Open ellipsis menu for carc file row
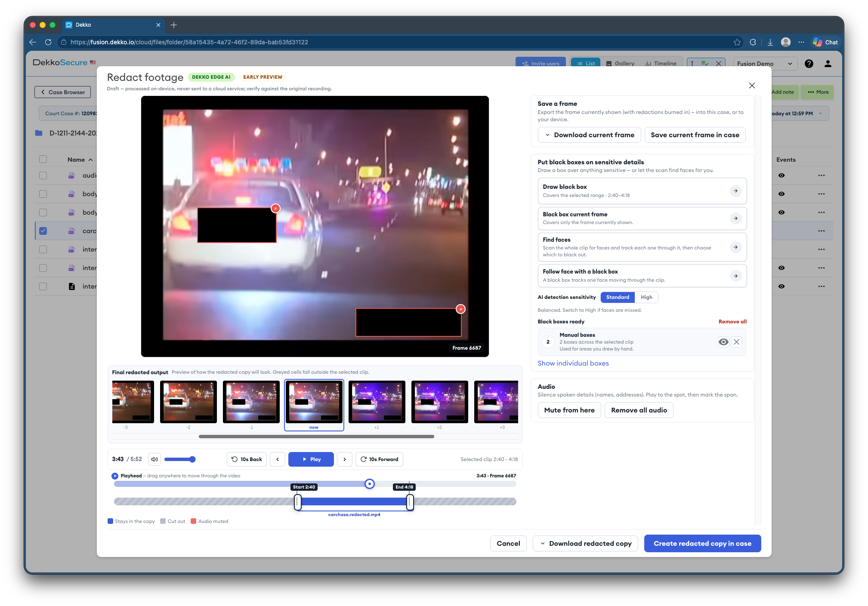868x606 pixels. pyautogui.click(x=822, y=231)
